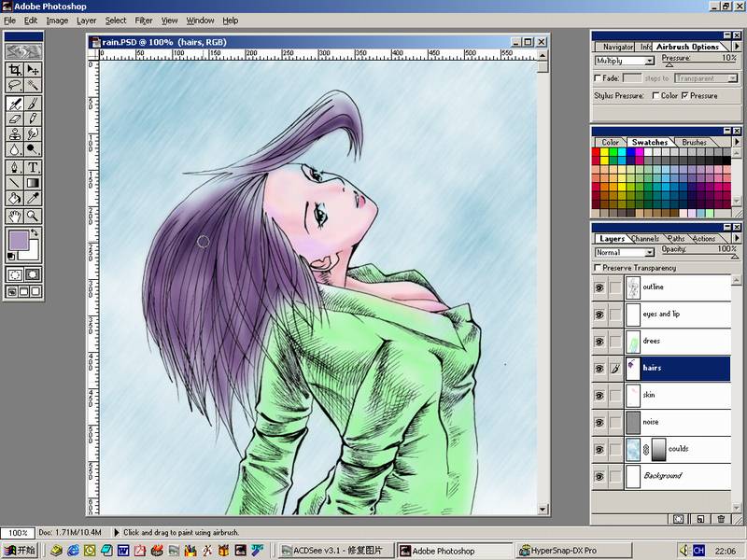Screen dimensions: 747x560
Task: Click Adobe Photoshop taskbar button
Action: pyautogui.click(x=455, y=551)
